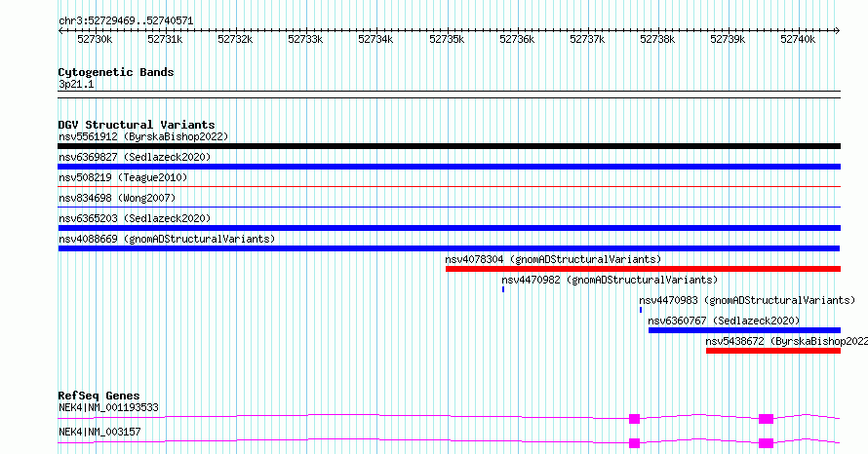868x454 pixels.
Task: Open nsv834698 (Wong2007) label
Action: click(x=117, y=198)
